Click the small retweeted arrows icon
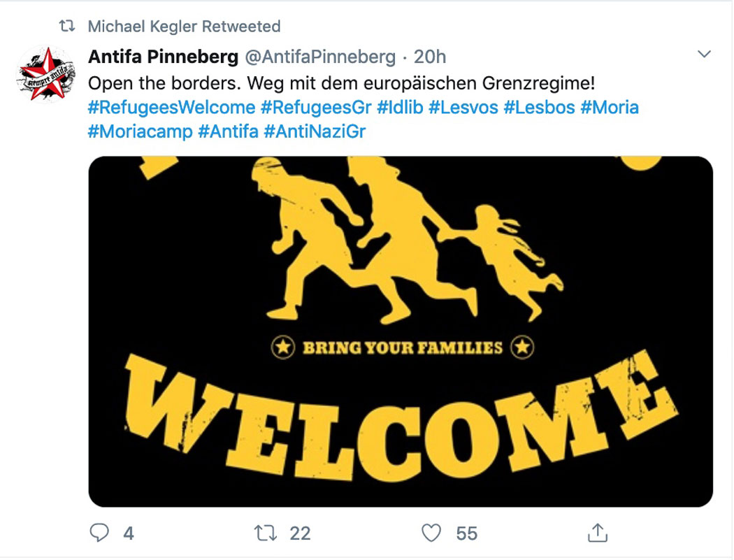Screen dimensions: 734x560 [x=67, y=26]
